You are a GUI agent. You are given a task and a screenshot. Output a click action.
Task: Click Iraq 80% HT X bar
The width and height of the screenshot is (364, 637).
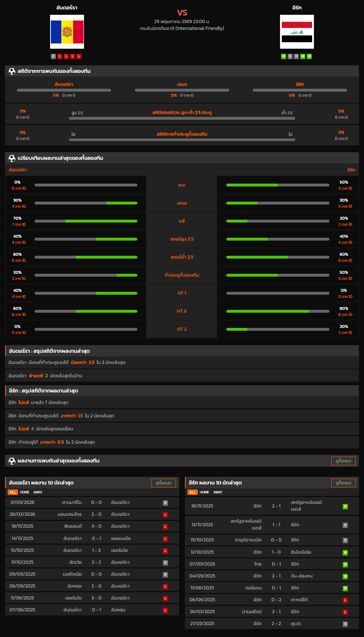tap(278, 311)
